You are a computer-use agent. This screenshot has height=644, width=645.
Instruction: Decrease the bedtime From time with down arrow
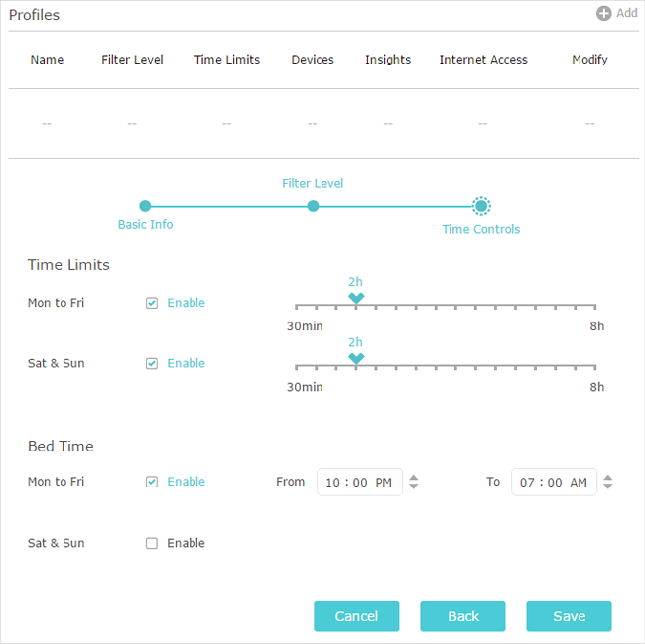click(x=414, y=487)
